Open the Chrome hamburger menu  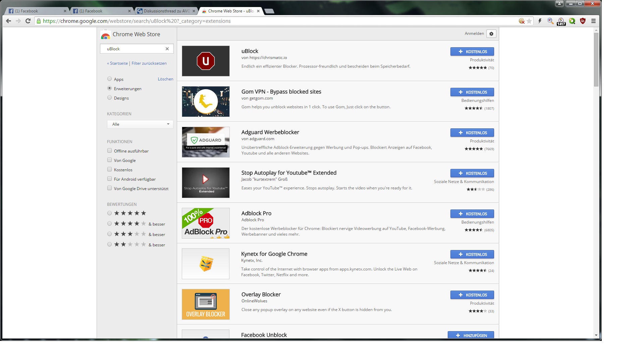tap(593, 21)
